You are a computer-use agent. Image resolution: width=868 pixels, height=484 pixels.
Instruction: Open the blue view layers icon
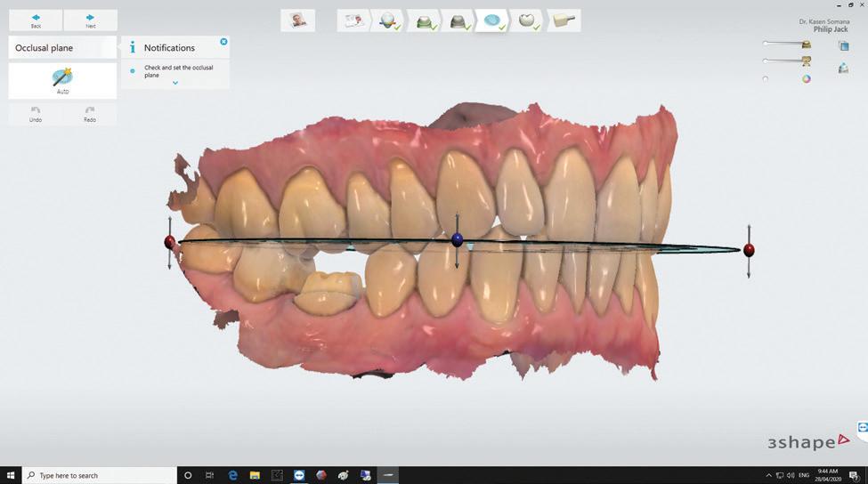coord(843,45)
